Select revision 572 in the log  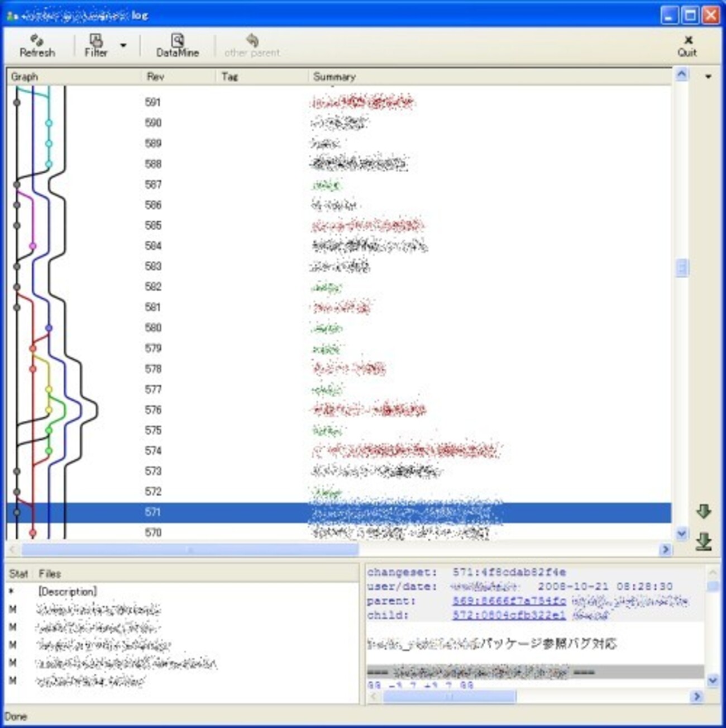click(x=338, y=492)
